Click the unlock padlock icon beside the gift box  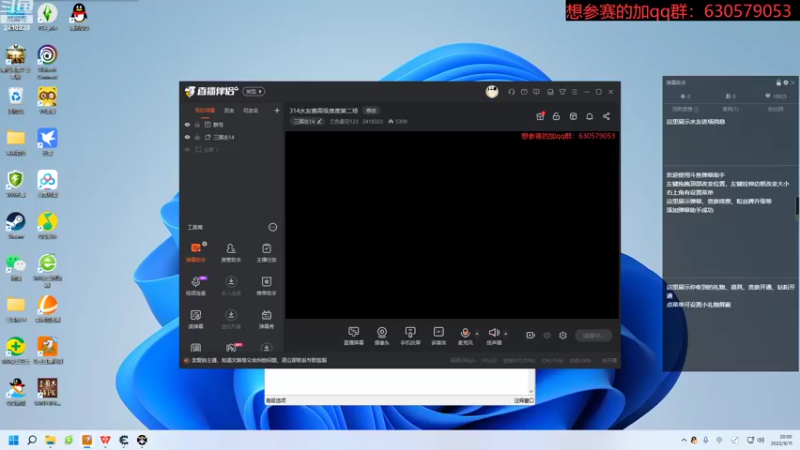pyautogui.click(x=556, y=116)
